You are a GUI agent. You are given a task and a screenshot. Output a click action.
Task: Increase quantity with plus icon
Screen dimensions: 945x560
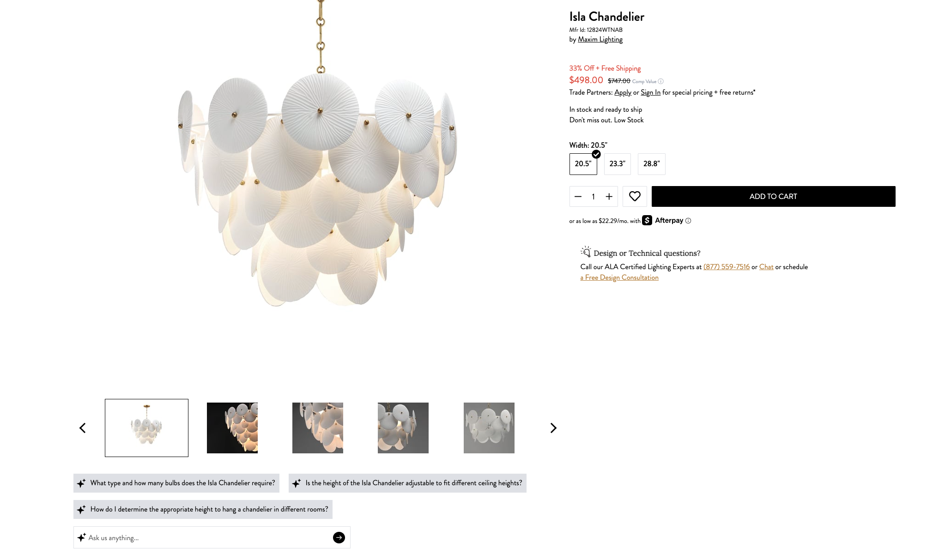(609, 197)
